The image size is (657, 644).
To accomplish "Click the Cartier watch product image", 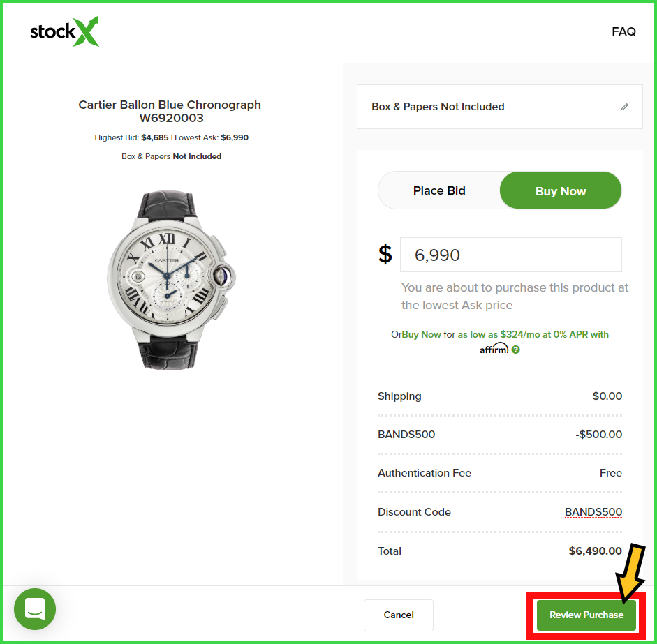I will (x=171, y=280).
